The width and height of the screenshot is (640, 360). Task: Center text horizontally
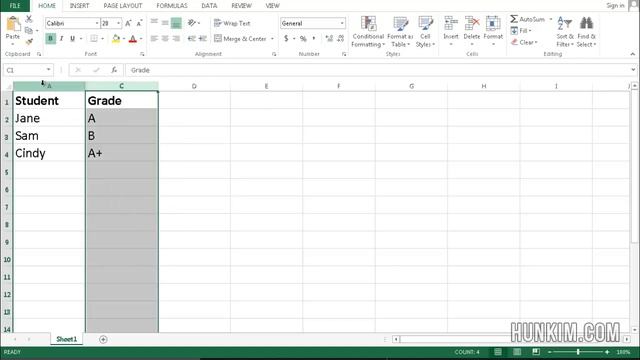pyautogui.click(x=165, y=38)
